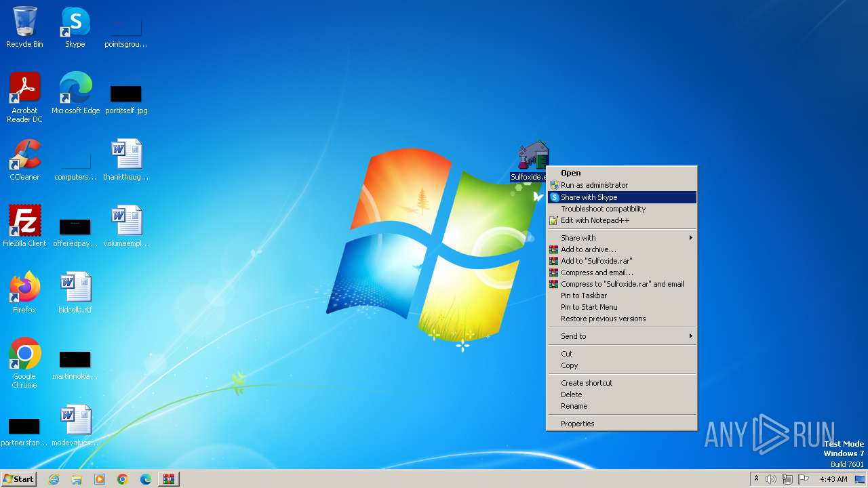Select the FileZilla Client shortcut
Screen dimensions: 868x488
(x=24, y=226)
